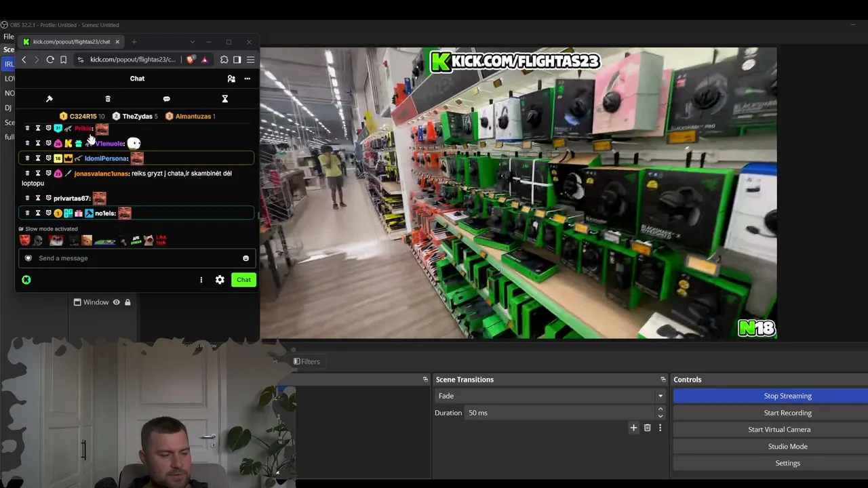Click the hourglass timeout icon in chat toolbar
The width and height of the screenshot is (868, 488).
click(224, 99)
